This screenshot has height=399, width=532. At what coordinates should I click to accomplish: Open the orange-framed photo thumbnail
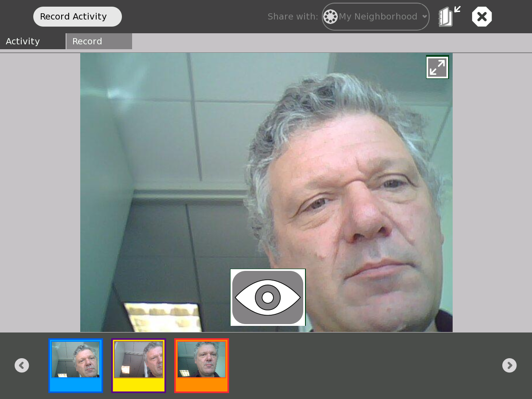coord(202,360)
